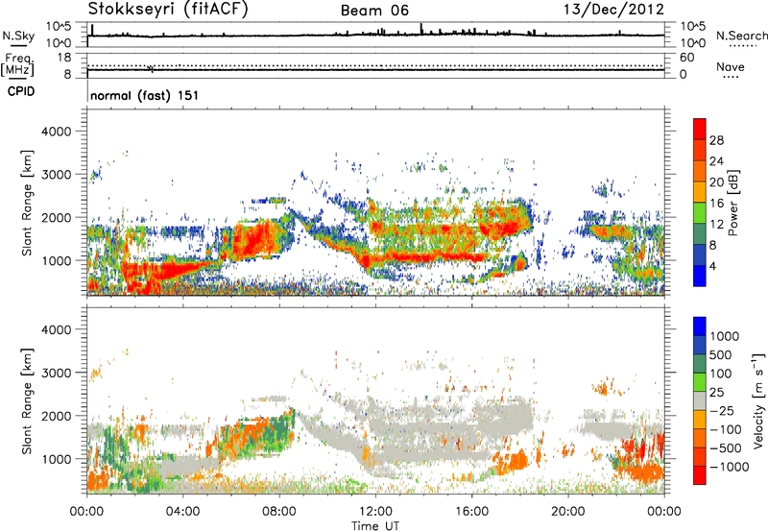Click the "Power [dB]" colorbar title

[x=732, y=203]
